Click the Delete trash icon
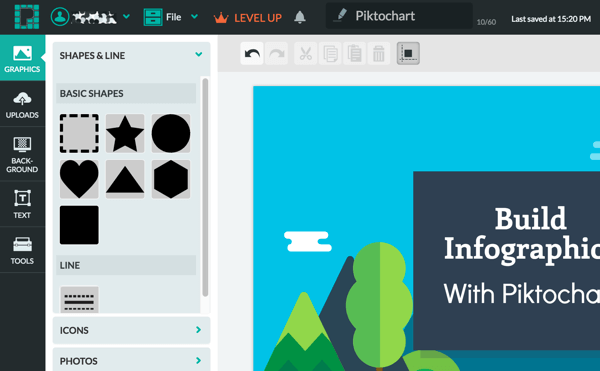This screenshot has height=371, width=600. tap(379, 54)
